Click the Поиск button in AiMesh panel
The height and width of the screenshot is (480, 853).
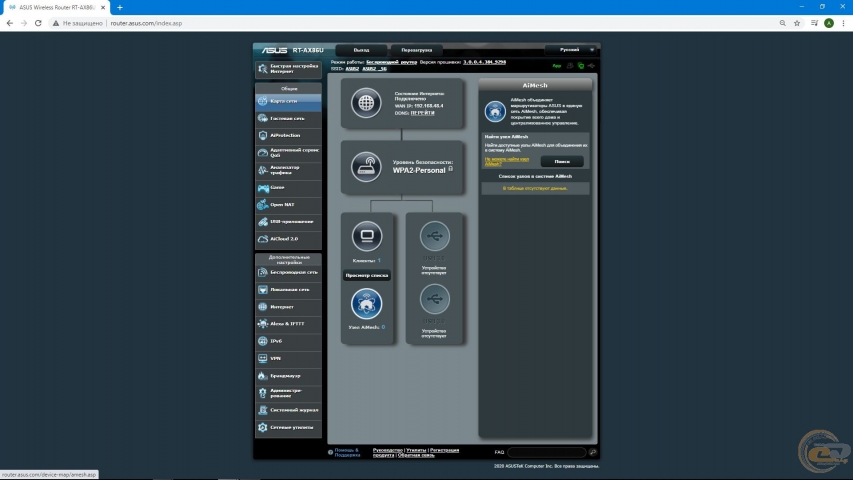pos(562,162)
